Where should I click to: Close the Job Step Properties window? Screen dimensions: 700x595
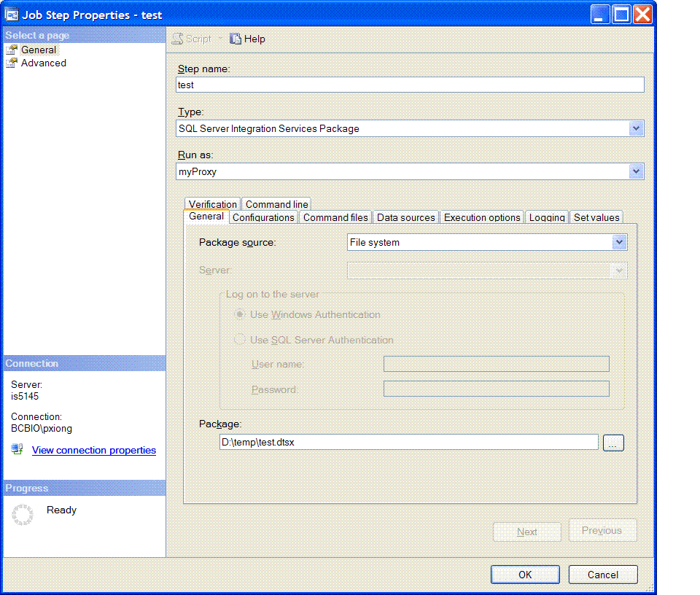tap(643, 15)
